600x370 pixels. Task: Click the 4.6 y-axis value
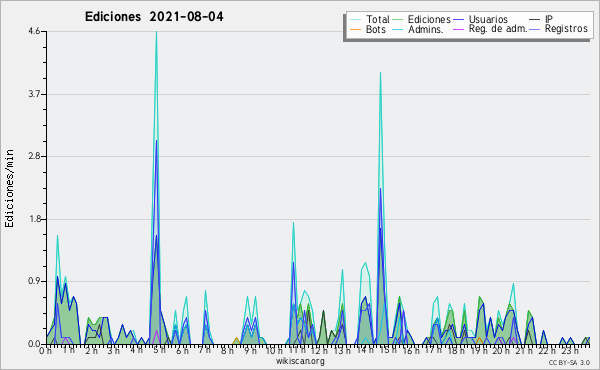coord(34,31)
